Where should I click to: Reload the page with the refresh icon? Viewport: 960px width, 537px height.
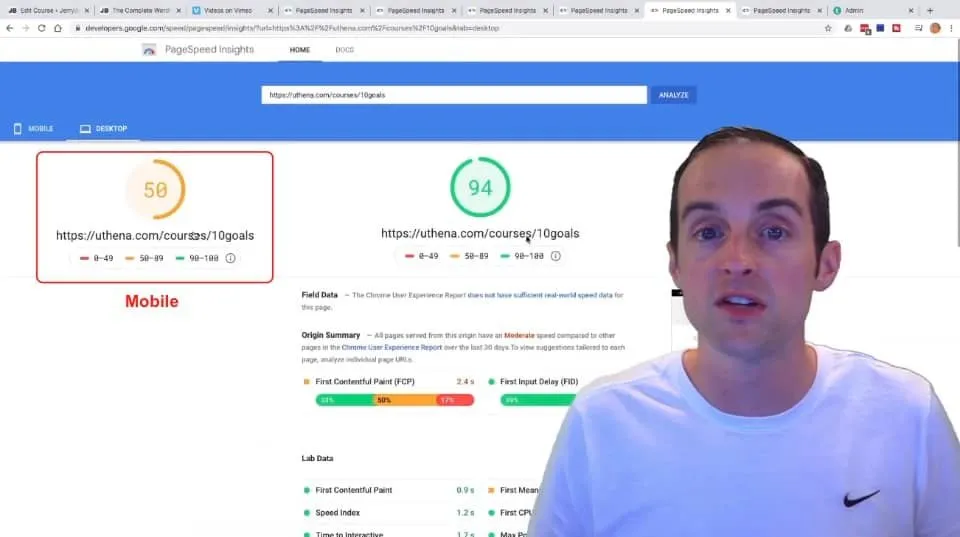[42, 28]
